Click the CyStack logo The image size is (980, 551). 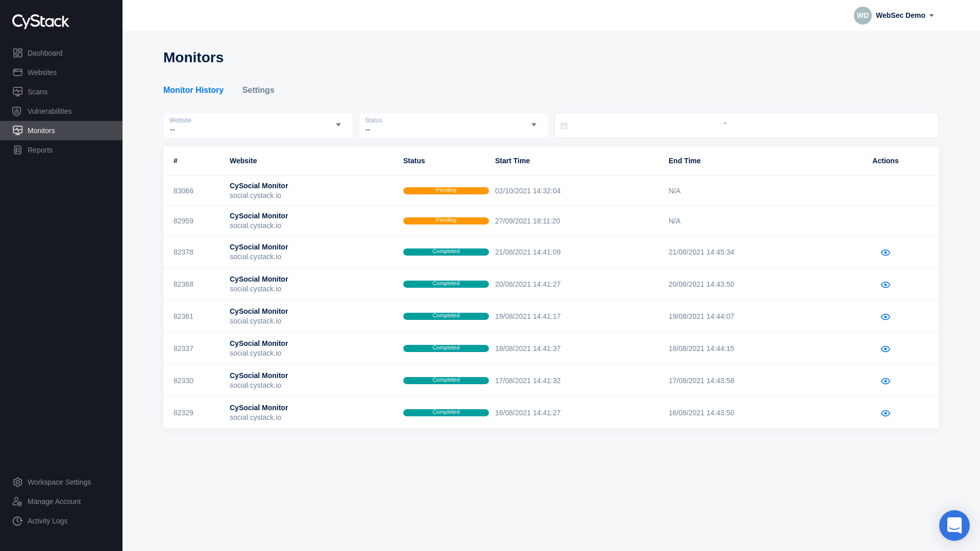point(41,21)
